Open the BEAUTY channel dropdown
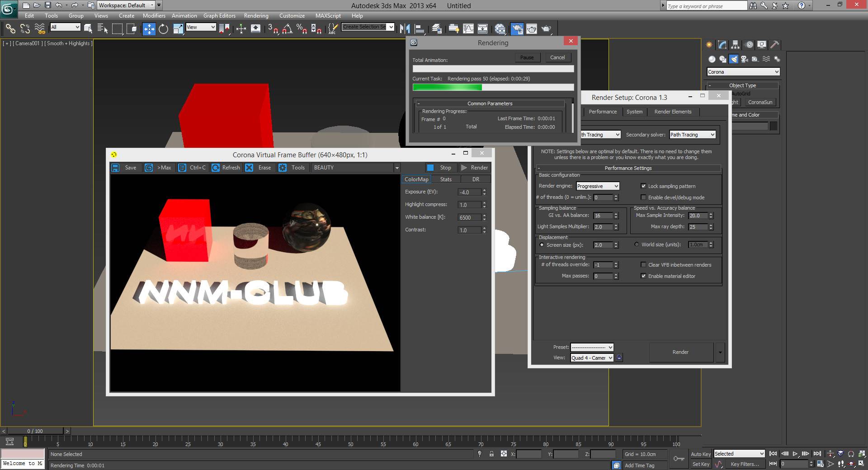 click(356, 168)
